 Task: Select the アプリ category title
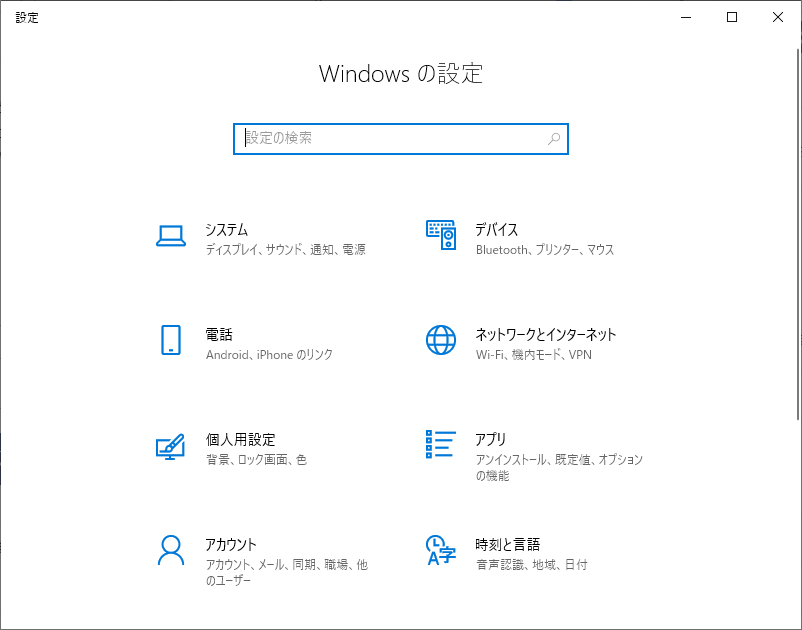(491, 439)
